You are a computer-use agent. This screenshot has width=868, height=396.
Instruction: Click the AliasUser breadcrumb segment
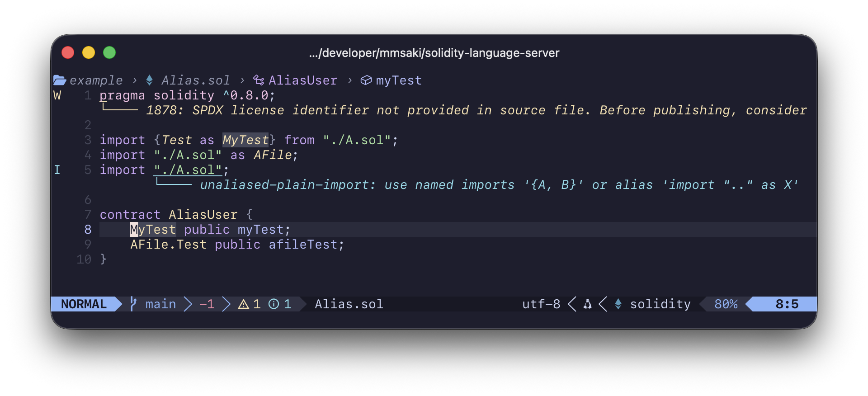point(303,80)
